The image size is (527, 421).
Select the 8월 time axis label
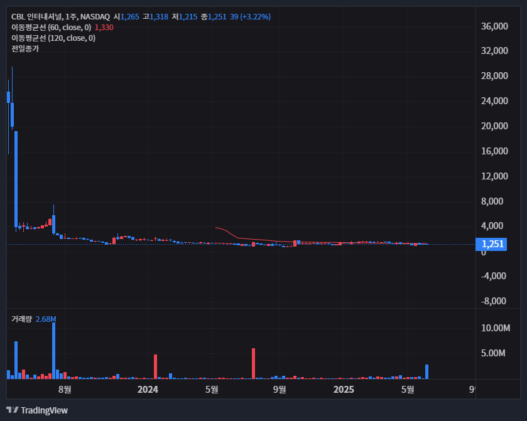(65, 389)
